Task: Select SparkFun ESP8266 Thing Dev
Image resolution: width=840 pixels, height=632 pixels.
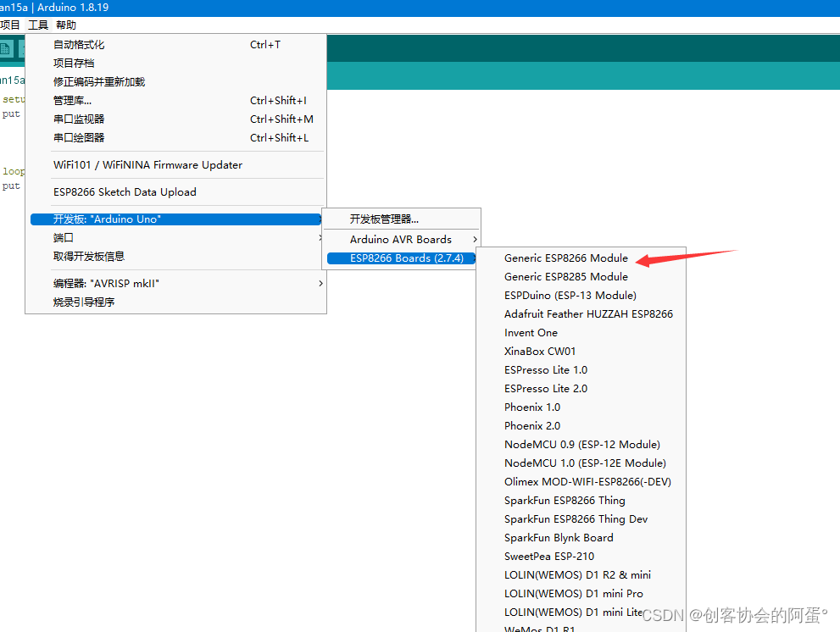Action: (x=581, y=519)
